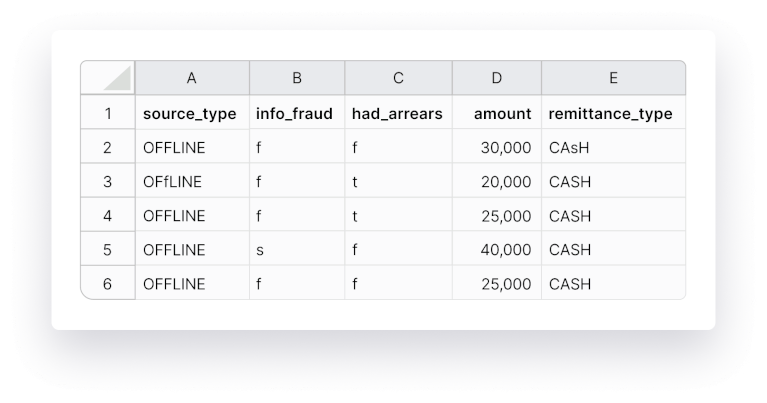Click the info_fraud header cell
This screenshot has width=767, height=403.
click(x=297, y=112)
